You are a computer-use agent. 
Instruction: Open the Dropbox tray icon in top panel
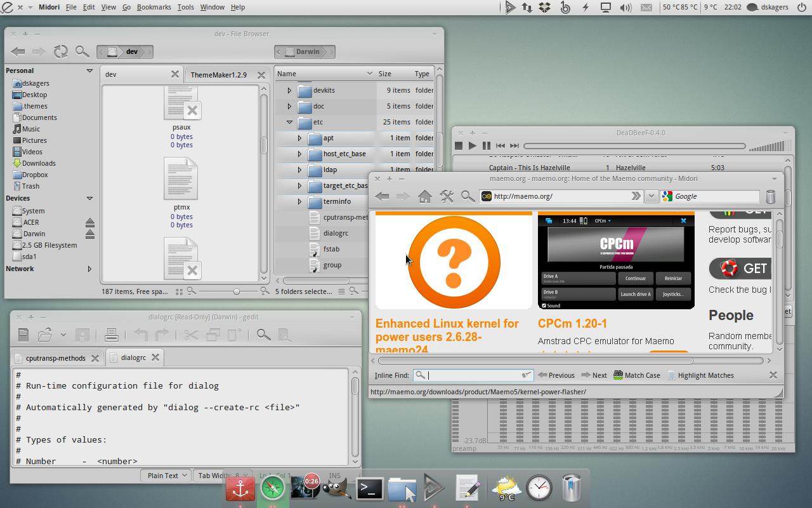coord(544,8)
